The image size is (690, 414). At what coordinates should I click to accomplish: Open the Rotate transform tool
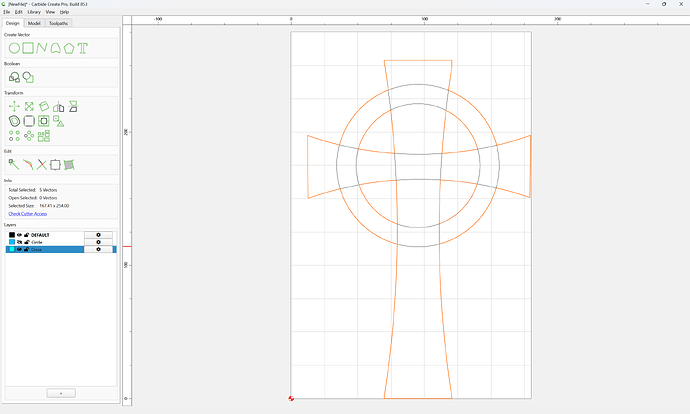click(44, 106)
